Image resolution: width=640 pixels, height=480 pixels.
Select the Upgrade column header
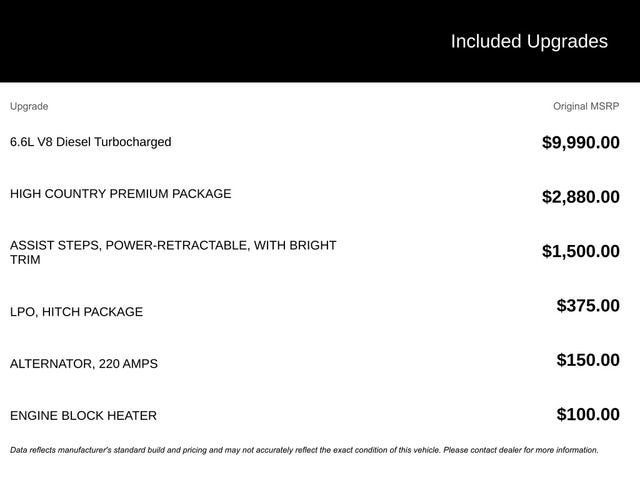click(29, 106)
